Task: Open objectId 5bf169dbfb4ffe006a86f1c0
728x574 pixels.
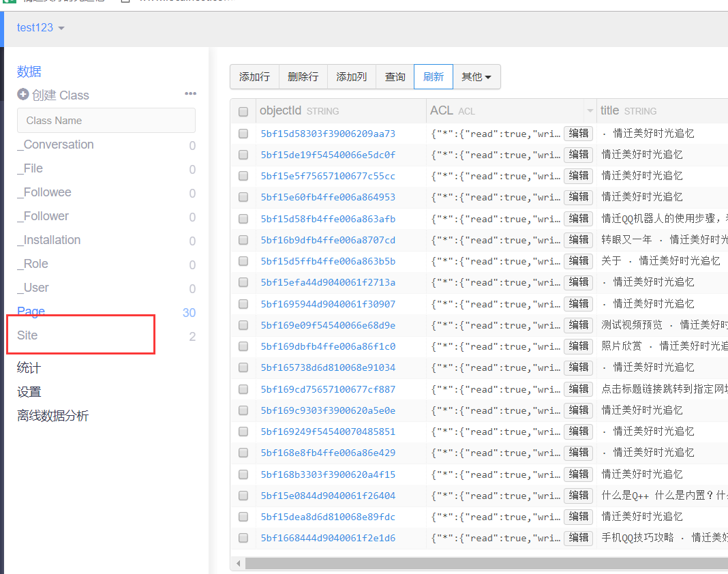Action: pyautogui.click(x=328, y=346)
